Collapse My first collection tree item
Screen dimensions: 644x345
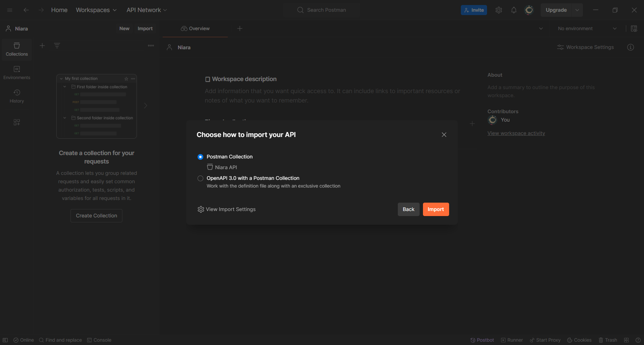pyautogui.click(x=61, y=79)
